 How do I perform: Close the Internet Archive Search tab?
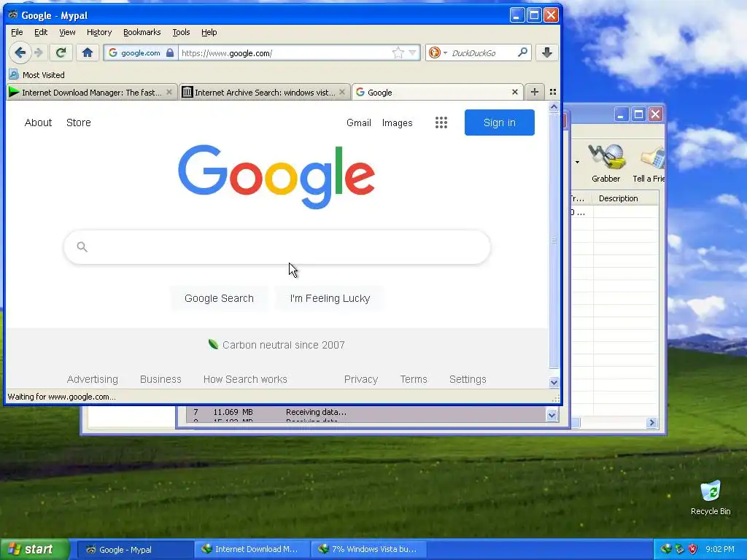342,92
